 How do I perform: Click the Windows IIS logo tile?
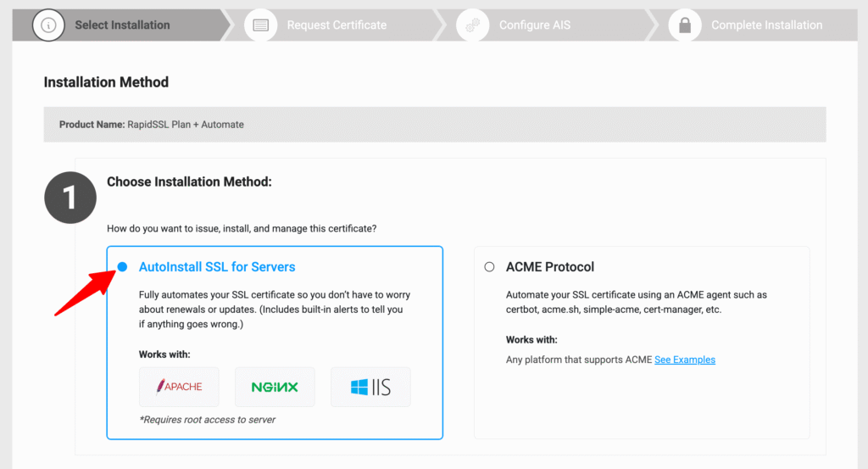[x=370, y=387]
